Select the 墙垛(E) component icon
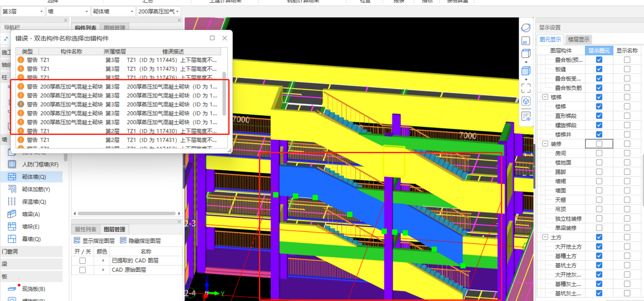644x301 pixels. click(12, 226)
